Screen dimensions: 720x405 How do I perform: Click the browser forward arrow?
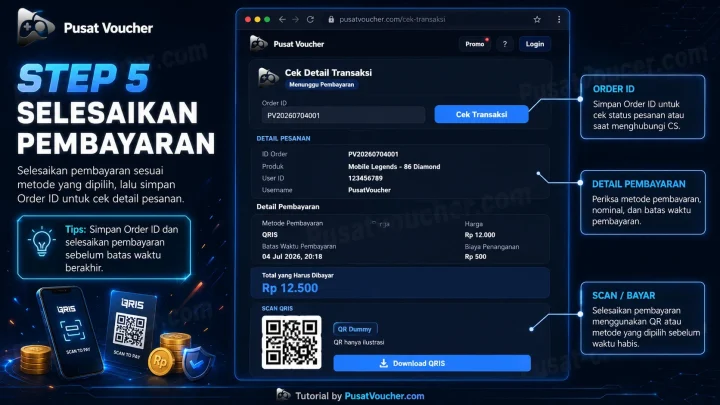(295, 19)
